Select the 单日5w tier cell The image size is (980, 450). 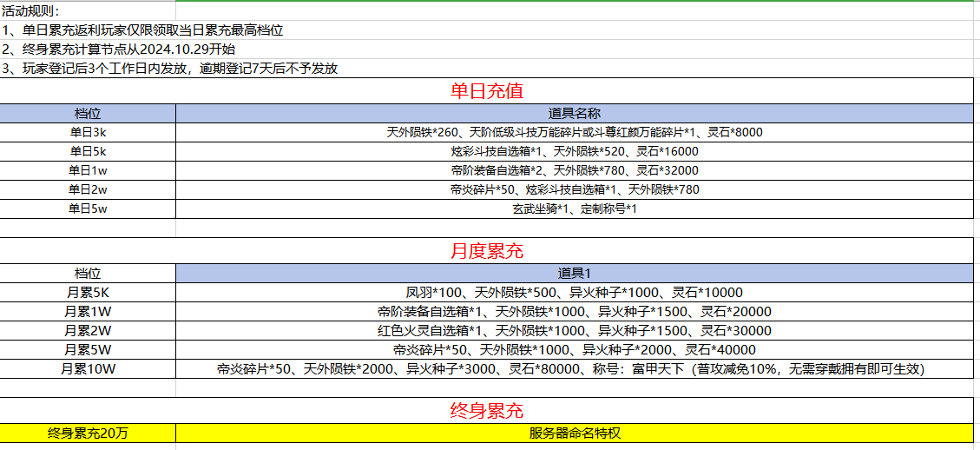coord(88,208)
